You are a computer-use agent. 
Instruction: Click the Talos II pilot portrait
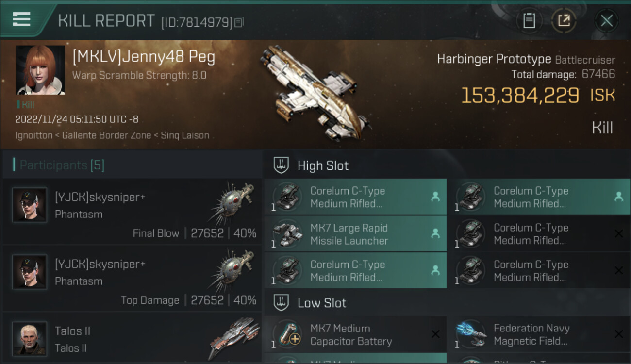30,338
